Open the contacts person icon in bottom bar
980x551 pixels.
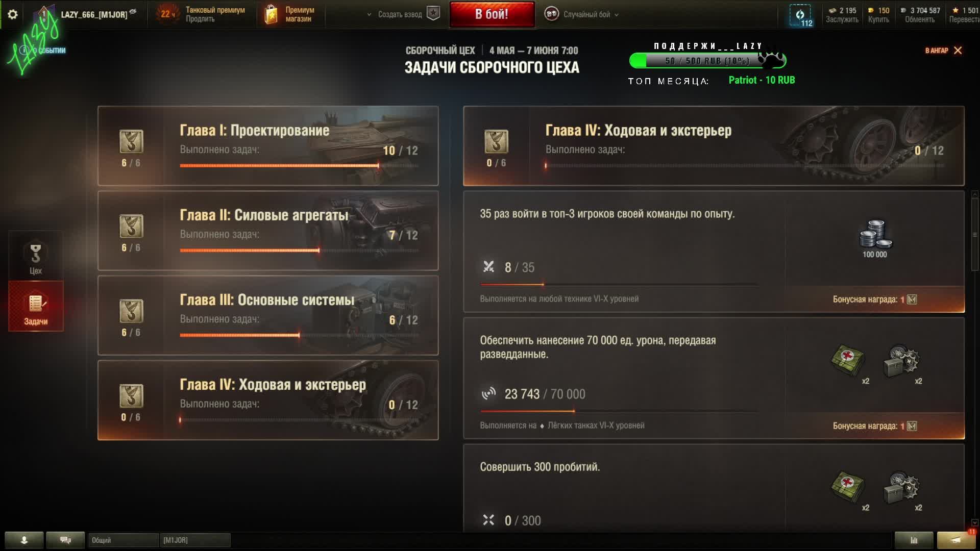click(24, 540)
